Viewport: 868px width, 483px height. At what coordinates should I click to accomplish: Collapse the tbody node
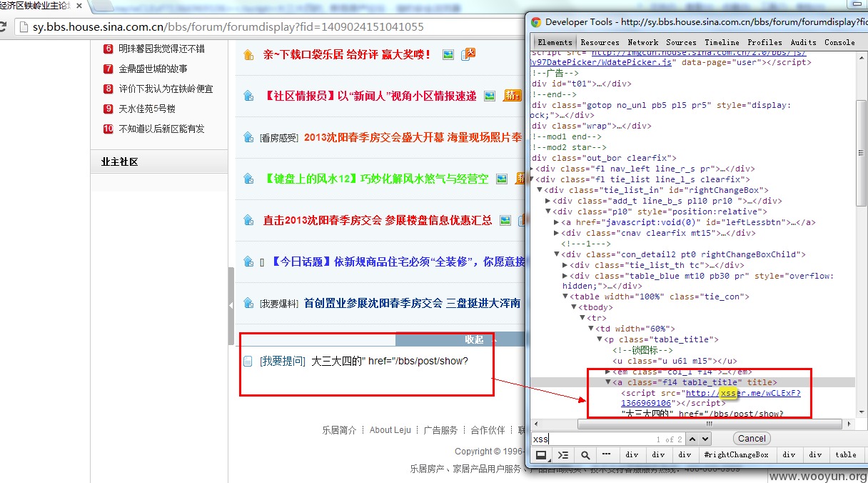click(x=574, y=307)
